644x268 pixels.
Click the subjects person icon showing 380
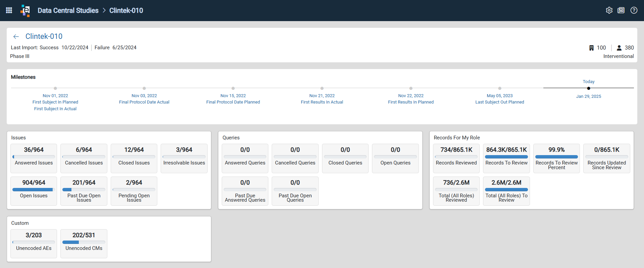coord(619,48)
